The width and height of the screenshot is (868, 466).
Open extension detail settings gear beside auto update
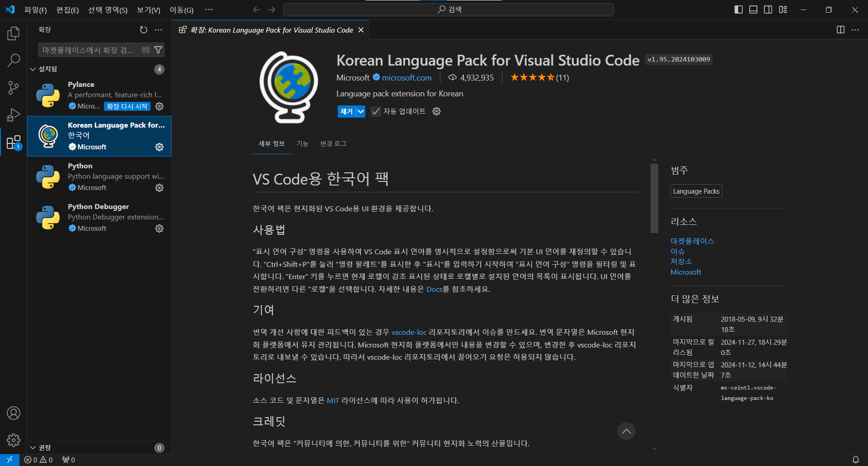(436, 111)
